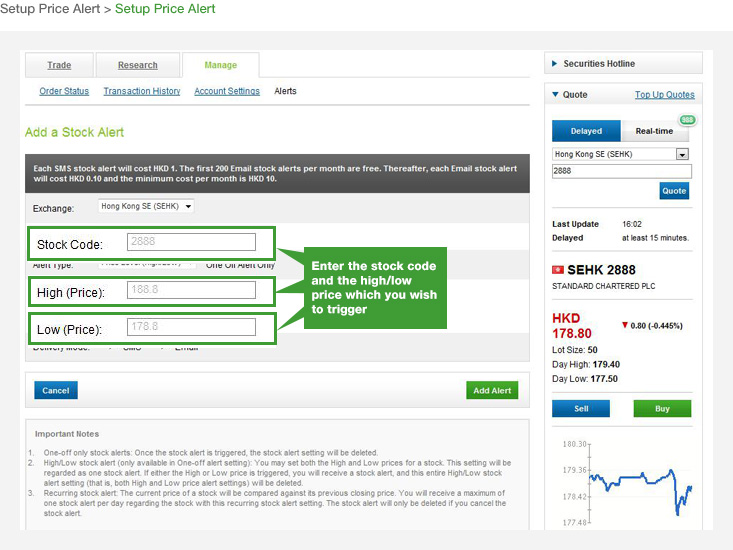733x550 pixels.
Task: Click the Buy button
Action: (662, 408)
